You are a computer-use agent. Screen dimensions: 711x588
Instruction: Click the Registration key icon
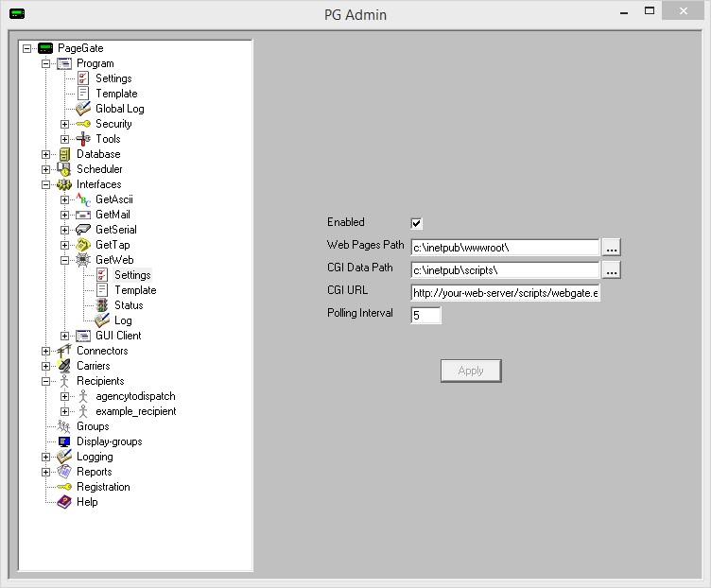64,487
